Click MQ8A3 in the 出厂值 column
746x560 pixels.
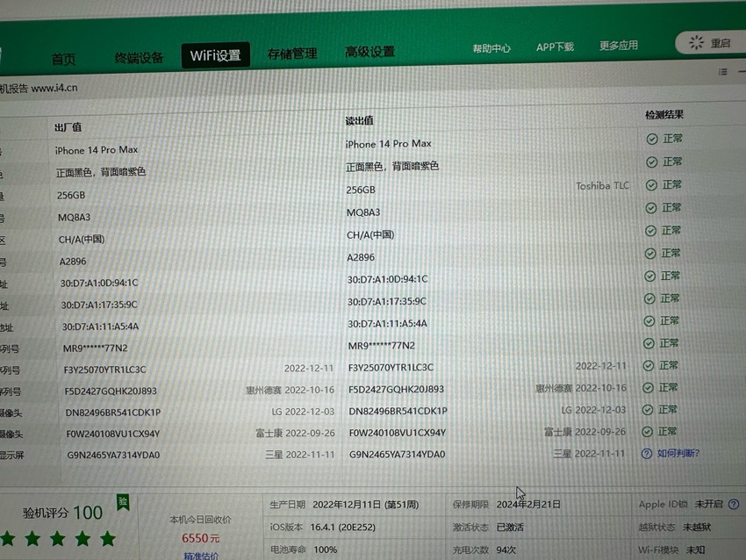click(x=74, y=218)
